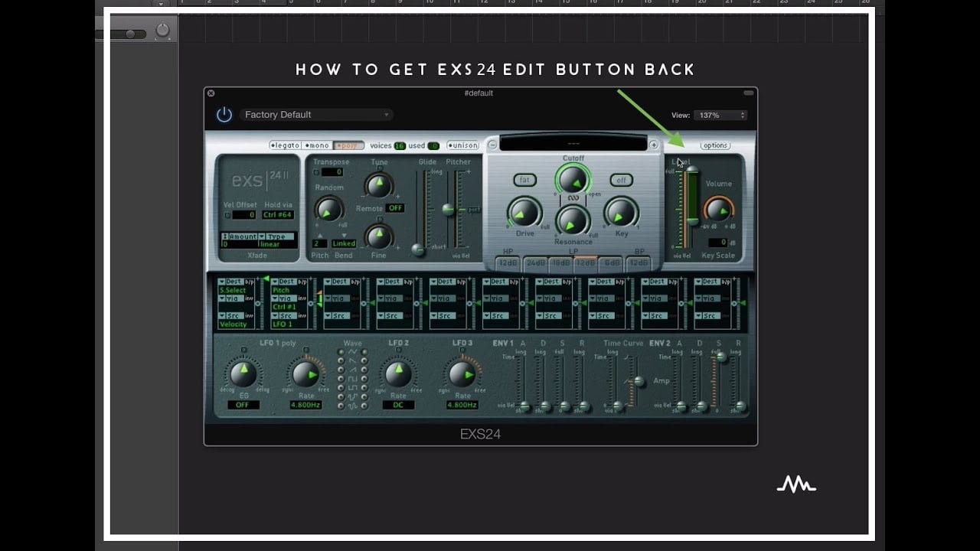Click the Xfade Amount field
This screenshot has height=551, width=980.
239,245
